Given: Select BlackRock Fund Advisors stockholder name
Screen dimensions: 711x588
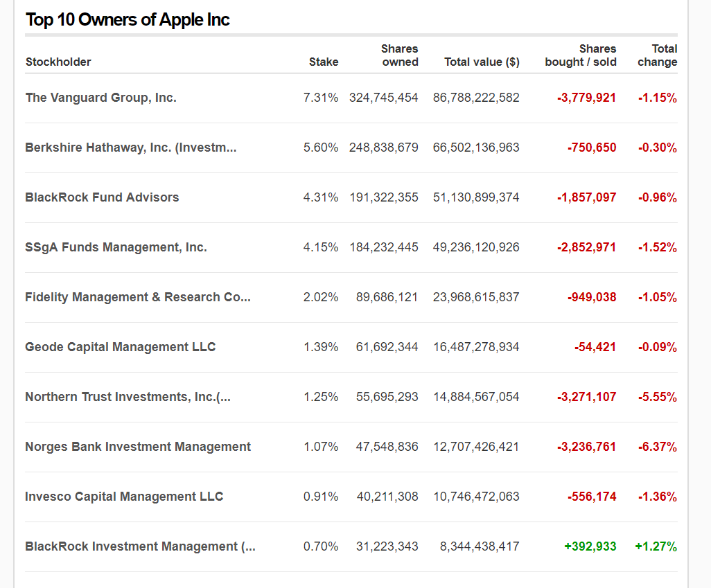Looking at the screenshot, I should click(x=102, y=197).
